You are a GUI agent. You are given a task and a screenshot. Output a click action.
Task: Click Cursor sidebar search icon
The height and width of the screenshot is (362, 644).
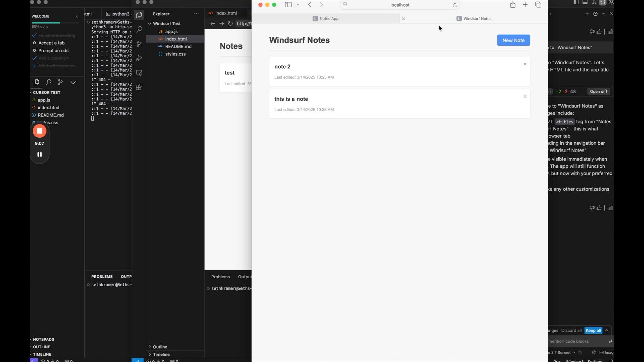[x=48, y=82]
